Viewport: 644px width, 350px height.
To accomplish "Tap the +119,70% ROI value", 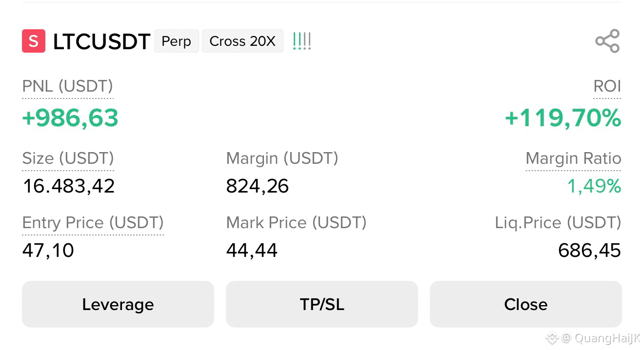I will pyautogui.click(x=563, y=118).
